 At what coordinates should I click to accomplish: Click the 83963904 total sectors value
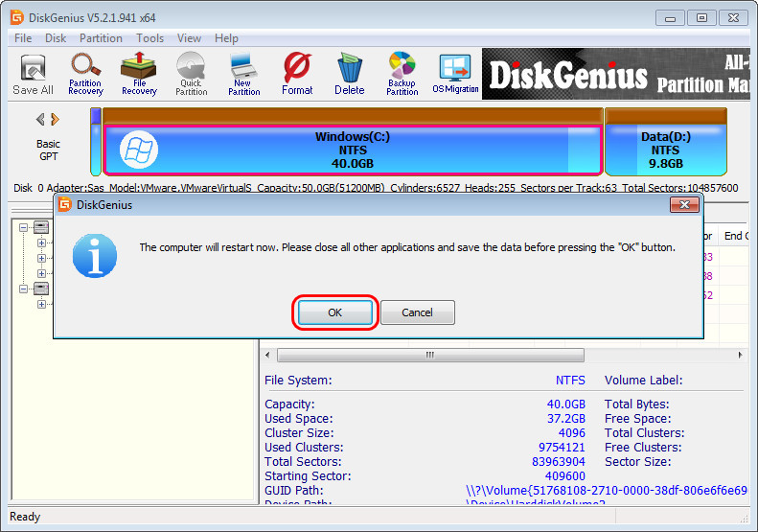click(559, 462)
